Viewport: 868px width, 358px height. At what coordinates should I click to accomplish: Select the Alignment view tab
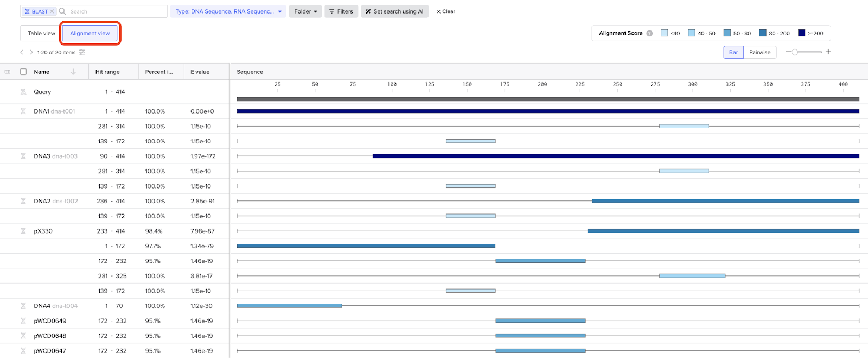90,33
